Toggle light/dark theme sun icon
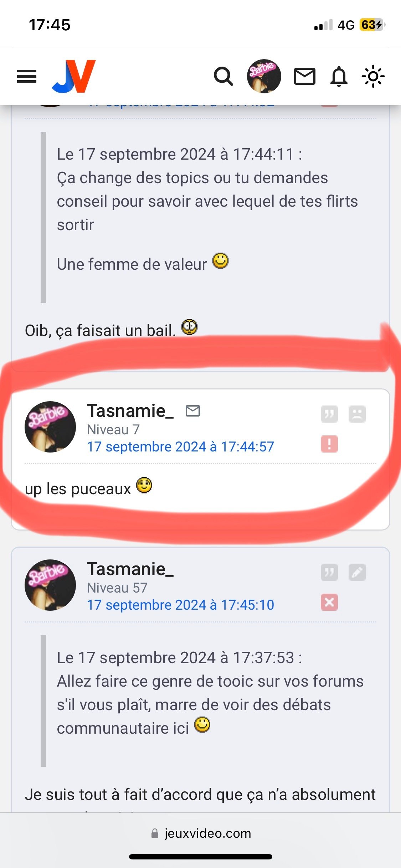 373,76
